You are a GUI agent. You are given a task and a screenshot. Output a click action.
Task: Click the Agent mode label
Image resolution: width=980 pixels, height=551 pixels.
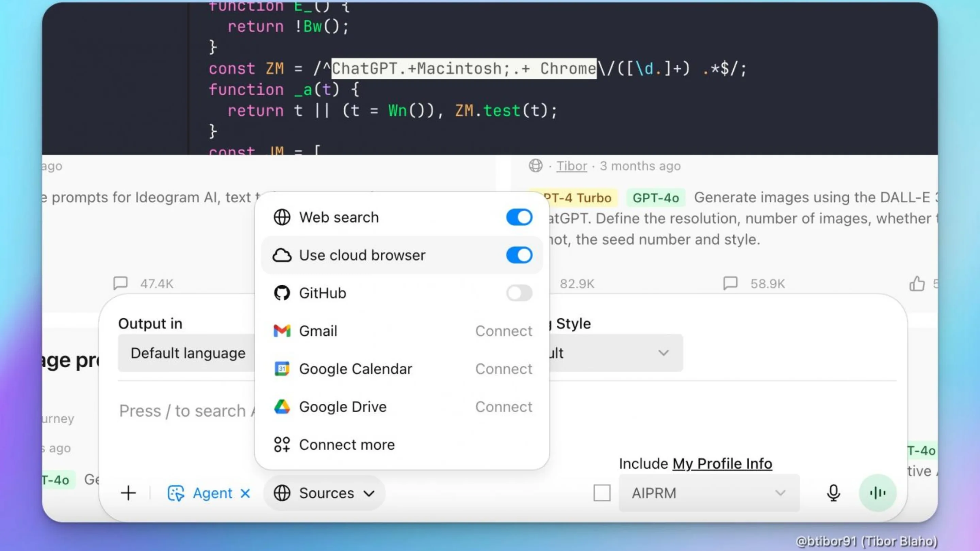click(212, 493)
